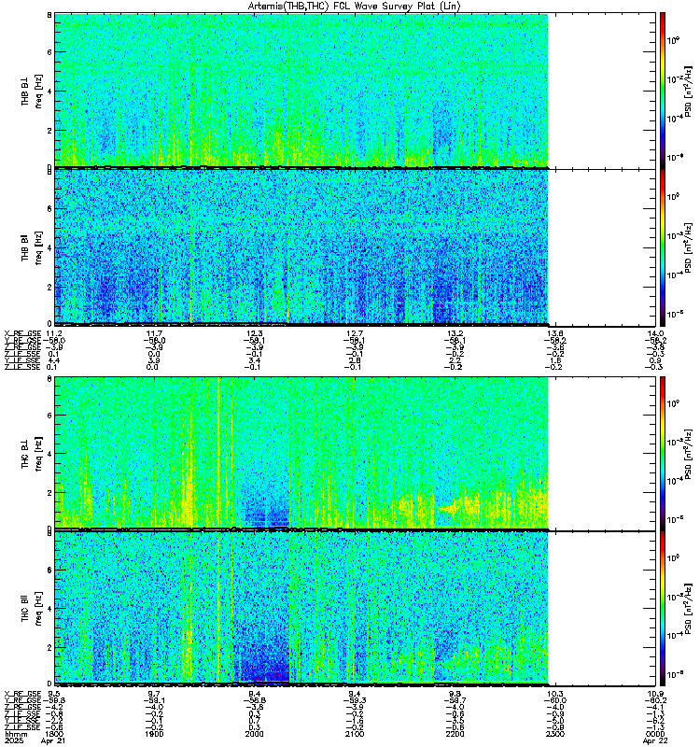
Task: Click the 'Apr 22' date label
Action: (x=655, y=740)
